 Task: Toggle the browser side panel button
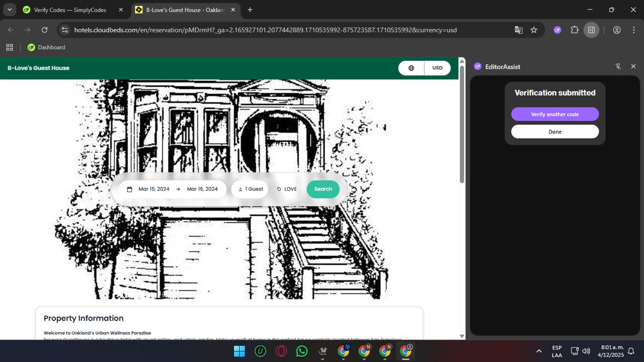[591, 30]
